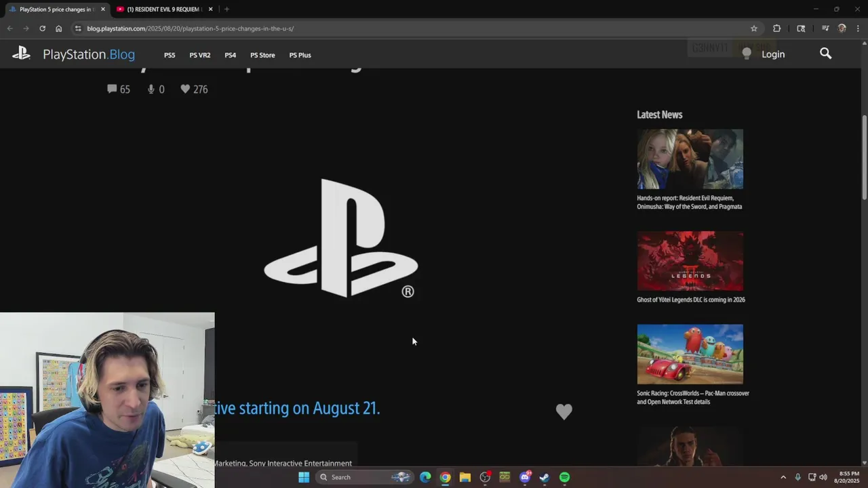
Task: Click the Chrome taskbar icon
Action: tap(445, 477)
